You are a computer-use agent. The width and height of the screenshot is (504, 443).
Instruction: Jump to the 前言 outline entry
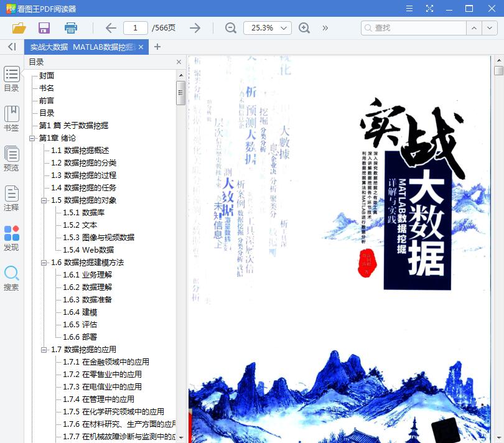(47, 101)
